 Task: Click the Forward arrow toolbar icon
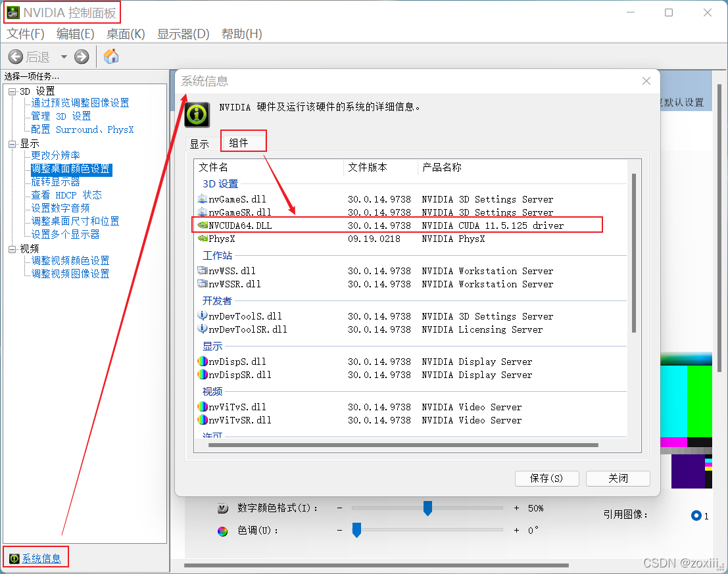(x=82, y=57)
